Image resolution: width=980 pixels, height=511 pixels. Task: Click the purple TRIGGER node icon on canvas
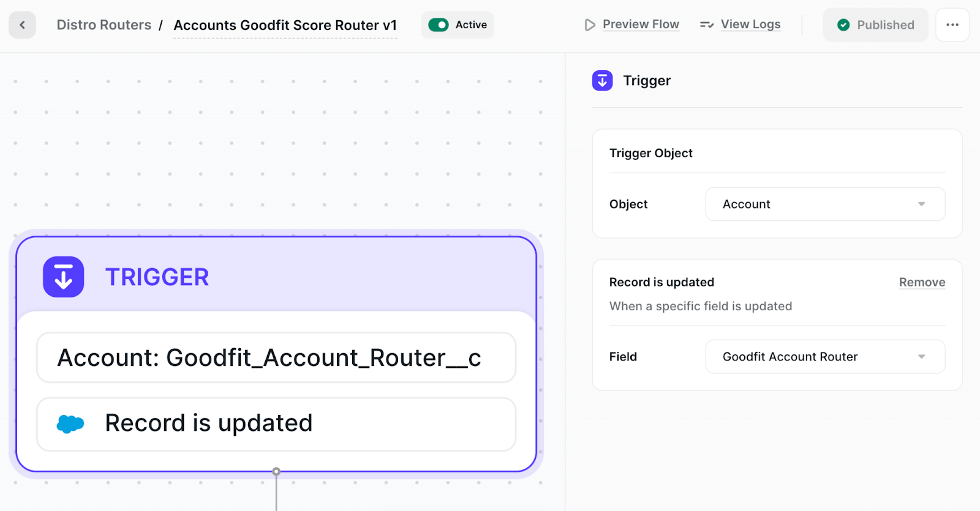(64, 277)
